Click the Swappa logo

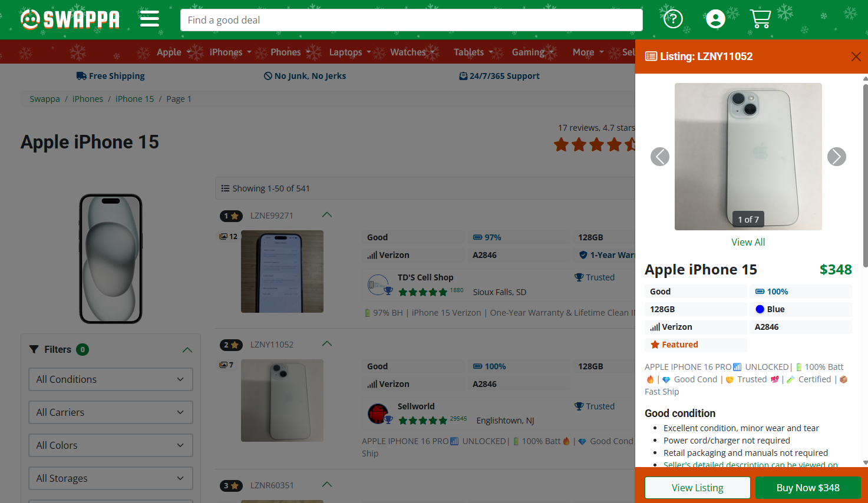tap(70, 19)
